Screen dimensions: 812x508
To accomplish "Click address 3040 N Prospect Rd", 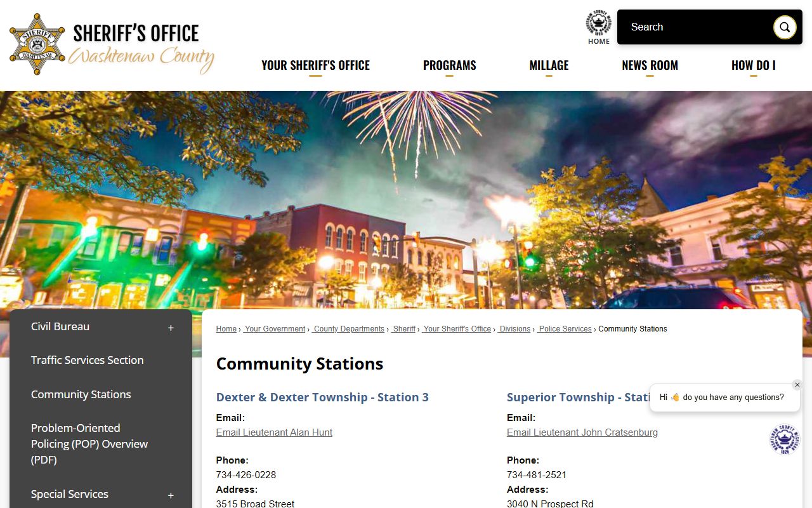I will click(550, 504).
